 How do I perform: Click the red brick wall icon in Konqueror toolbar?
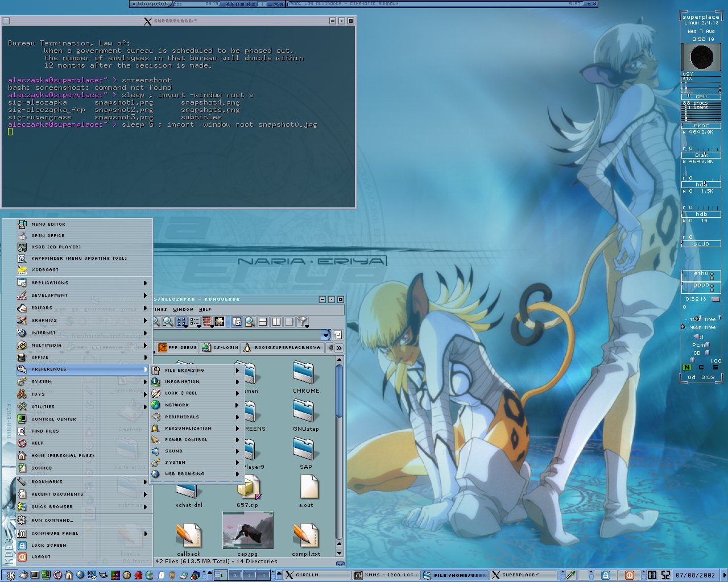(208, 322)
